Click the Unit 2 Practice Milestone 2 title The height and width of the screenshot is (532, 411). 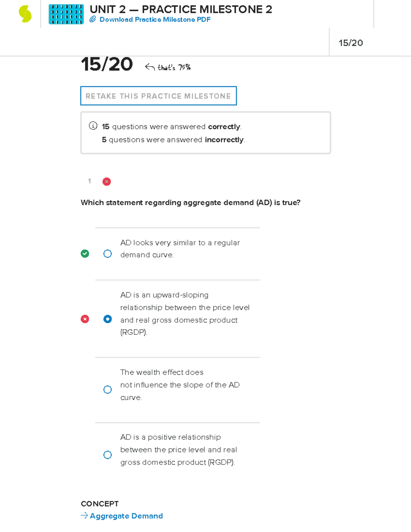pos(181,9)
